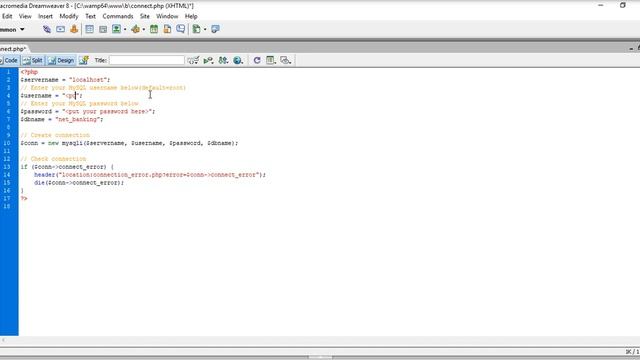Screen dimensions: 640x360
Task: Click the opening <?php tag
Action: click(x=29, y=72)
